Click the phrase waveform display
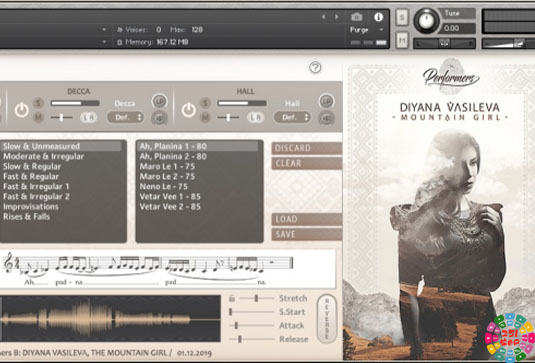 110,319
